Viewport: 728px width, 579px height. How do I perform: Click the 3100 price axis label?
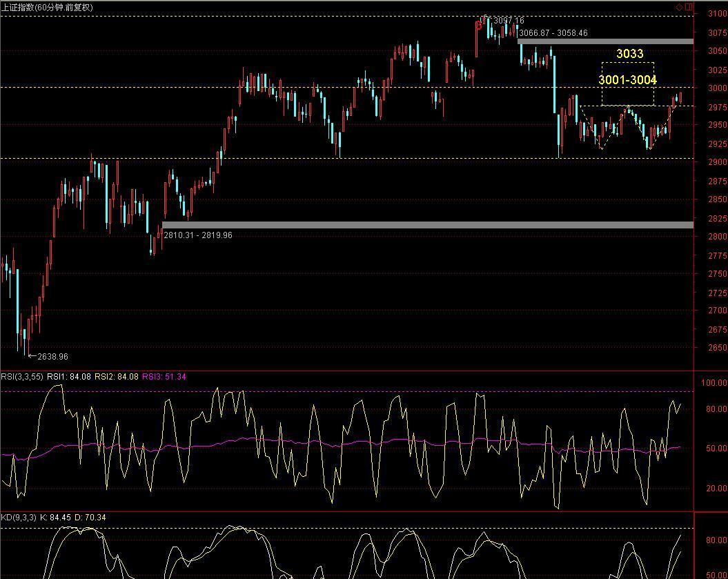click(x=717, y=14)
